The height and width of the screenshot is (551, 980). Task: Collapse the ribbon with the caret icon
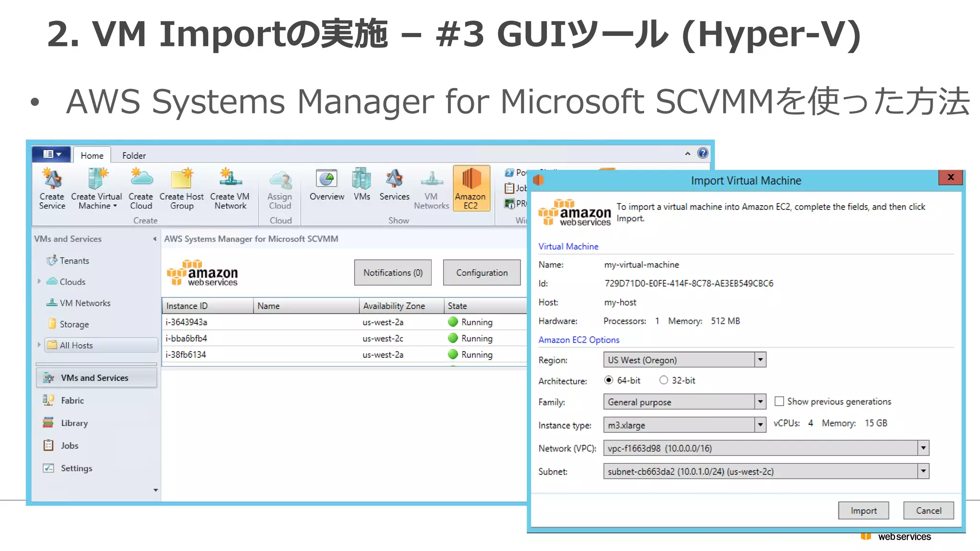tap(688, 154)
